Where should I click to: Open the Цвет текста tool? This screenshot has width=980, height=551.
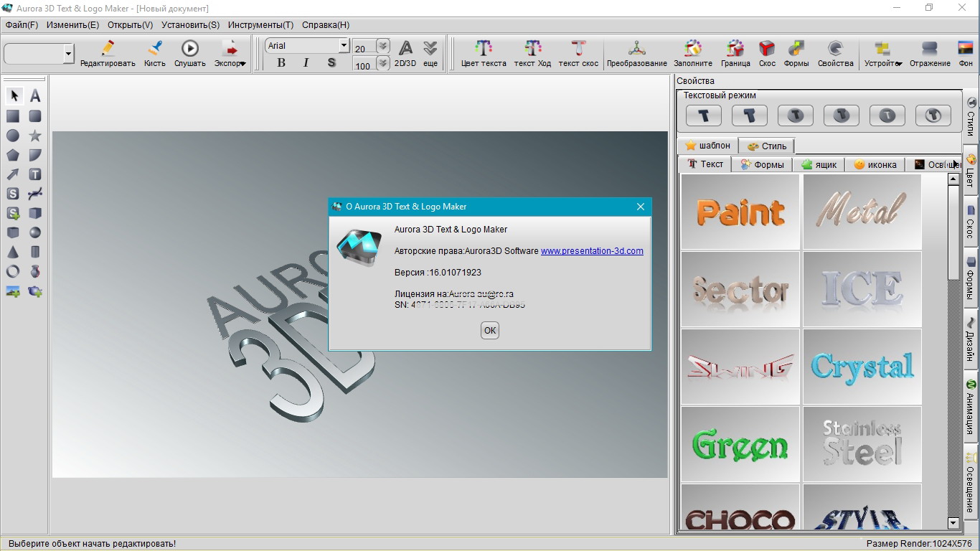click(484, 54)
